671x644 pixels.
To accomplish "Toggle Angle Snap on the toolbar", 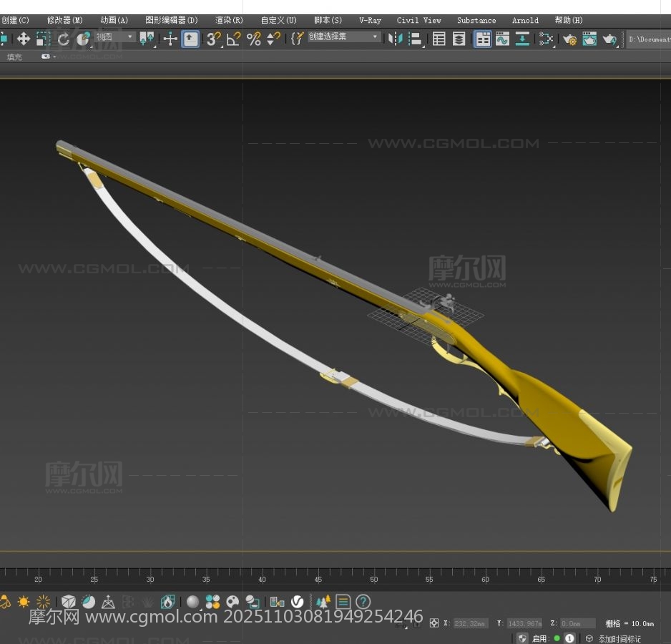I will (233, 39).
